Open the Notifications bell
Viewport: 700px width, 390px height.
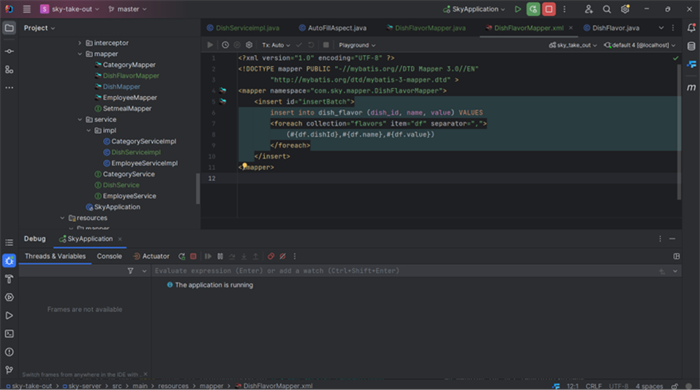[x=691, y=28]
